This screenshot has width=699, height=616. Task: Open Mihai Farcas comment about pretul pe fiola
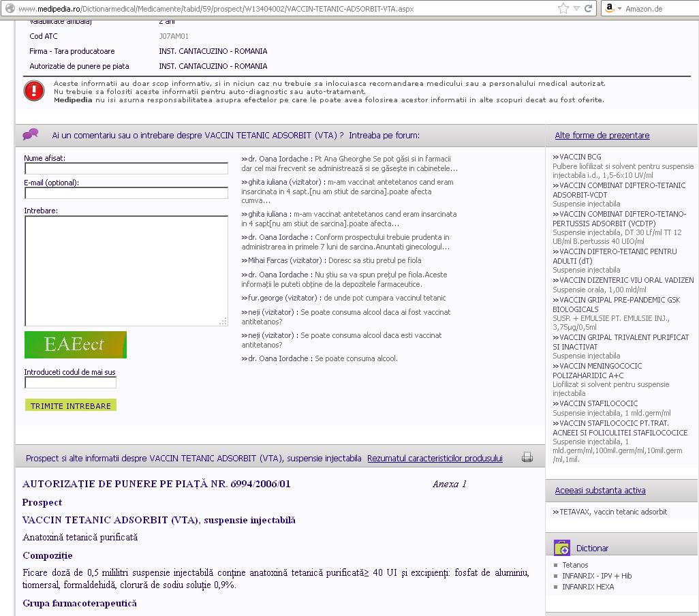tap(331, 260)
